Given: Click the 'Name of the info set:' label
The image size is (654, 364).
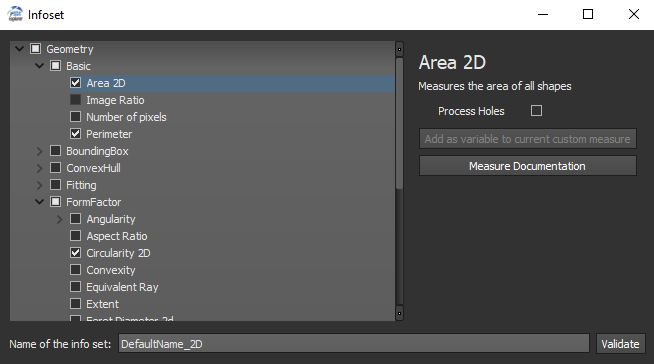Looking at the screenshot, I should coord(60,344).
